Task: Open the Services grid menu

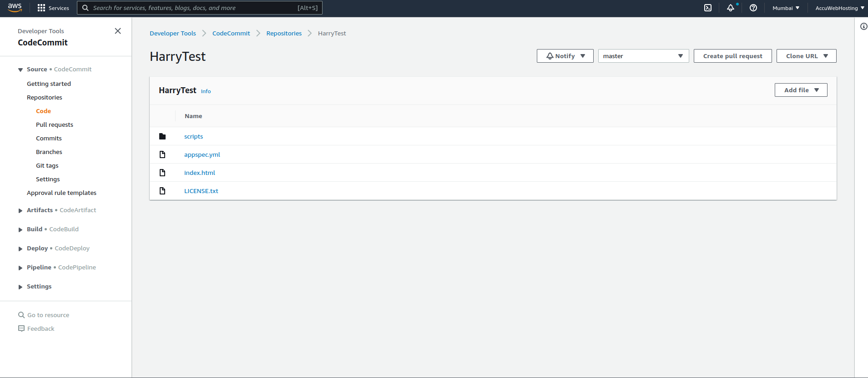Action: coord(41,8)
